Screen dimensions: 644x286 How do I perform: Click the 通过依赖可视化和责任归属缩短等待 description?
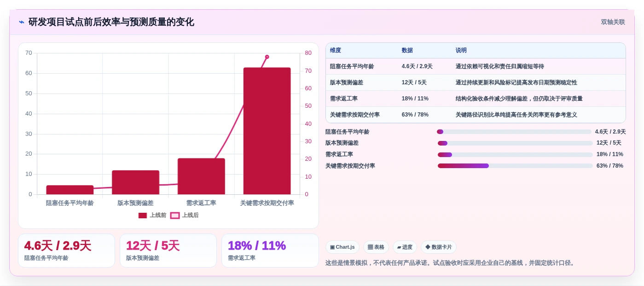click(500, 66)
